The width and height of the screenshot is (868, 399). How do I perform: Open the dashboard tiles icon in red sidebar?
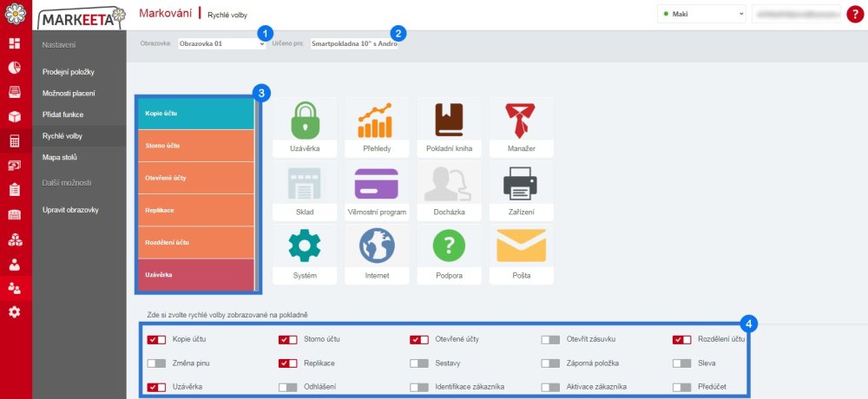[15, 43]
